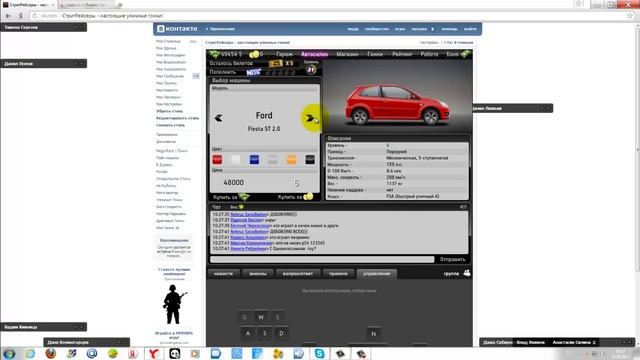This screenshot has width=640, height=360.
Task: Pick the silver car color
Action: (x=273, y=160)
